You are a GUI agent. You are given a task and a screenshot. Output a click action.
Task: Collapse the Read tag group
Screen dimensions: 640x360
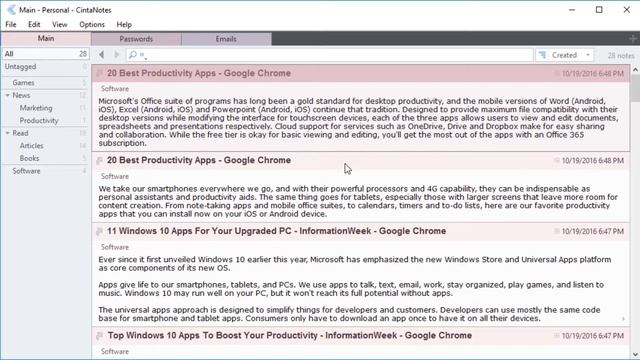click(x=7, y=133)
